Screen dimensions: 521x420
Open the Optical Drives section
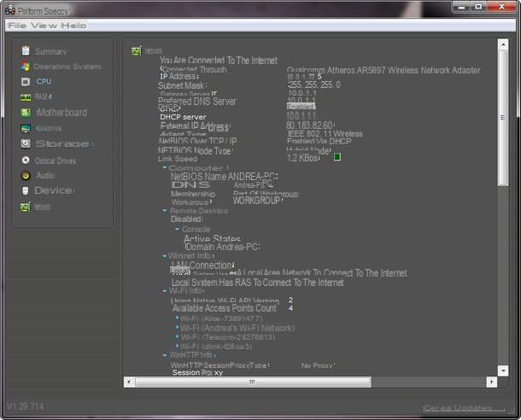[x=56, y=160]
